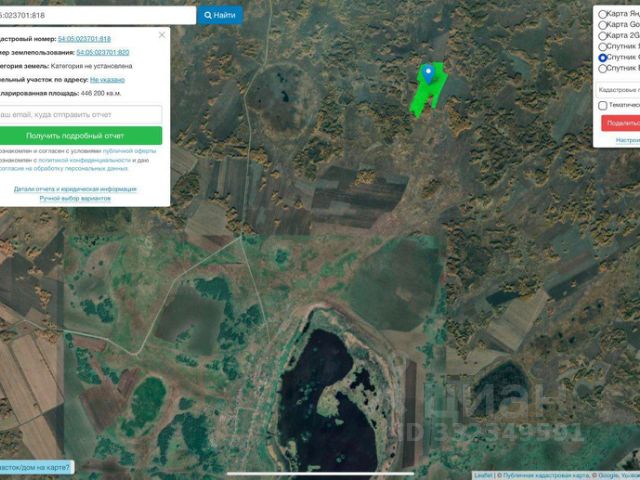Screen dimensions: 640x480
Task: Click the 446 200 кв.м. area value
Action: point(101,93)
